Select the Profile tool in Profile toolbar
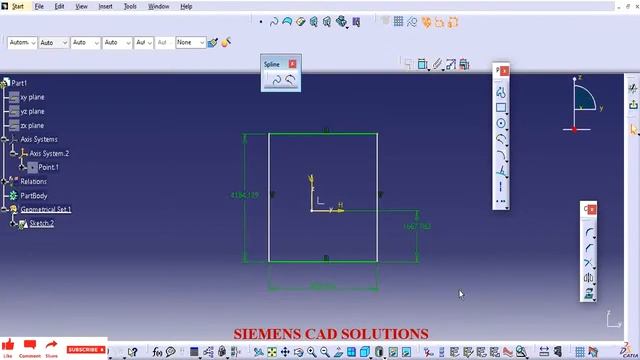The image size is (640, 360). click(501, 92)
